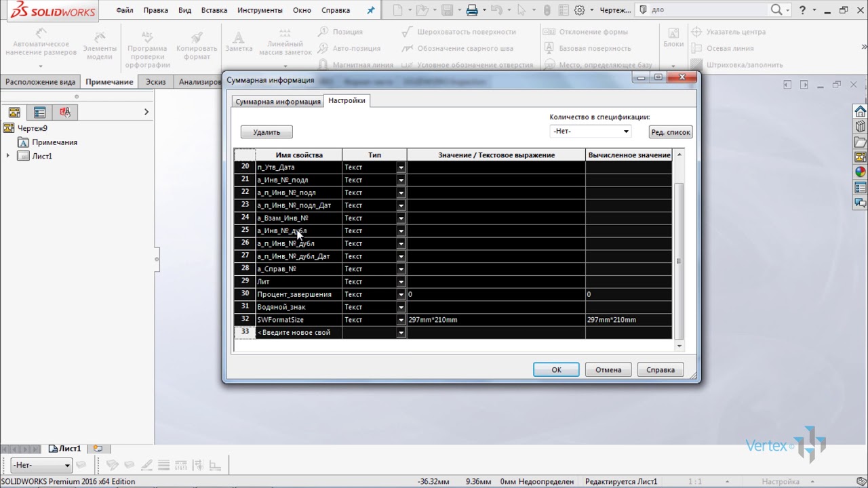Open type dropdown for row а_Взам_Инв_№

click(401, 218)
